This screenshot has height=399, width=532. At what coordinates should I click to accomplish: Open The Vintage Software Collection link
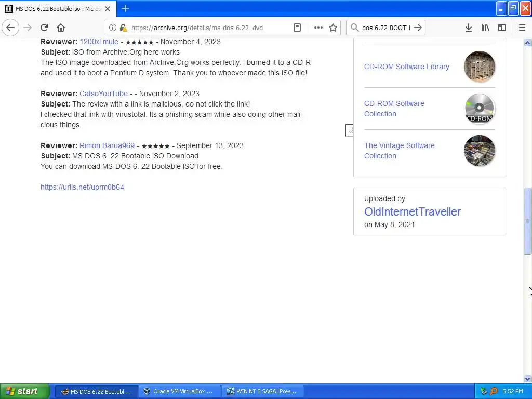(400, 151)
